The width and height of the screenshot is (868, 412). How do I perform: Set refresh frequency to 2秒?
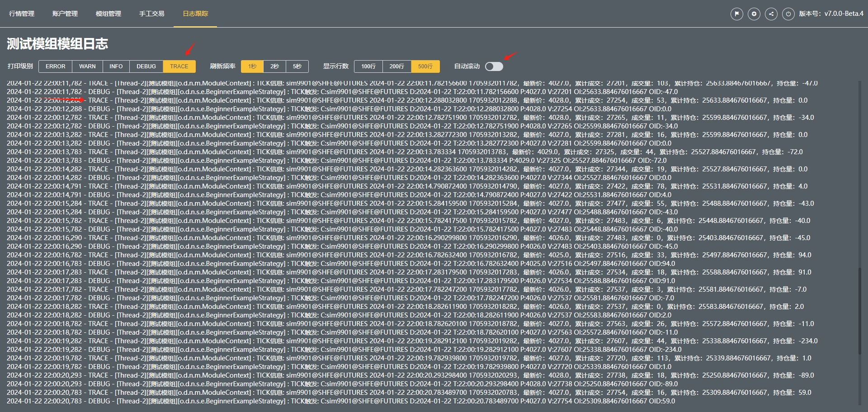click(x=274, y=66)
